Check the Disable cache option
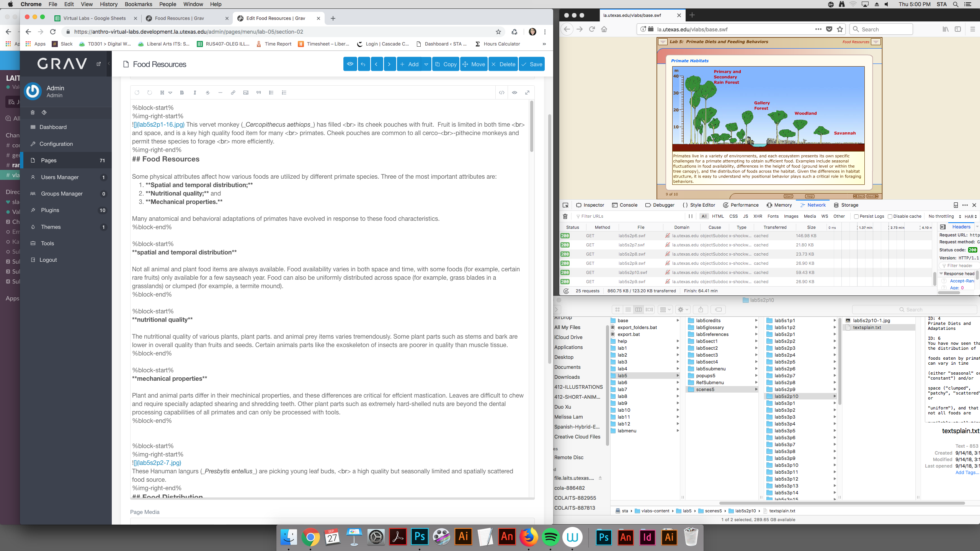The image size is (980, 551). click(890, 217)
